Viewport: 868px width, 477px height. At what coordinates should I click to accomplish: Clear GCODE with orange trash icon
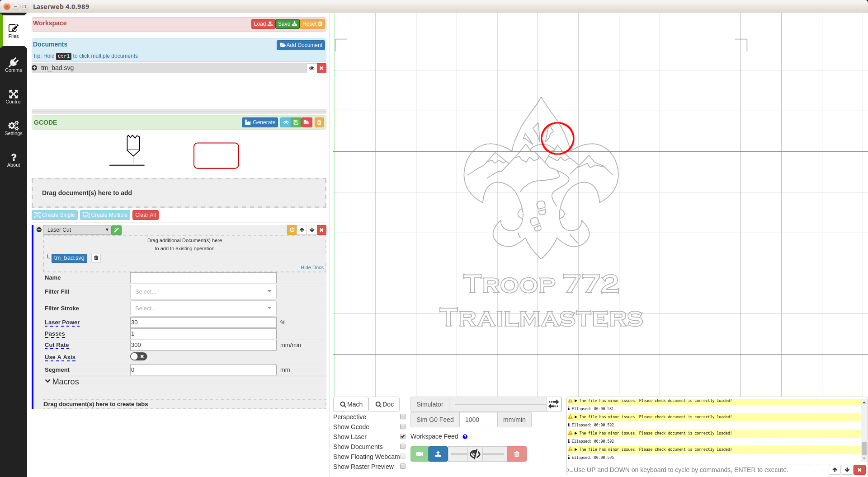pyautogui.click(x=319, y=122)
